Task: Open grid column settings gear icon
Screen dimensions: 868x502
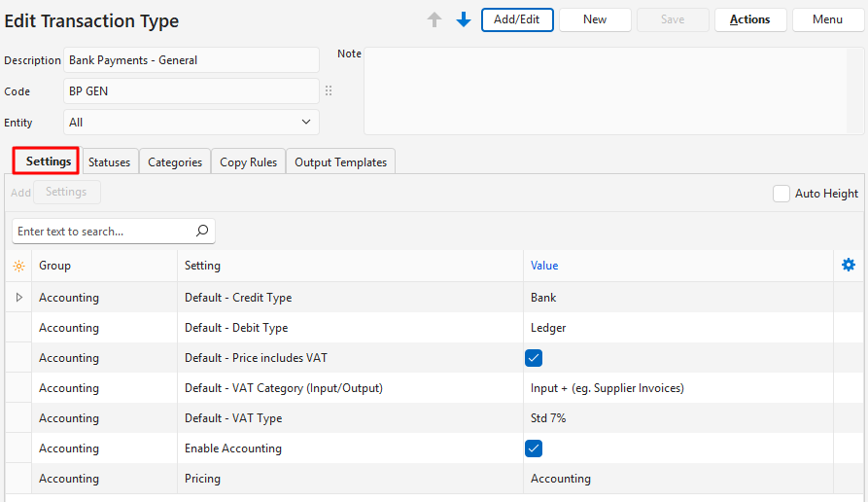Action: coord(849,266)
